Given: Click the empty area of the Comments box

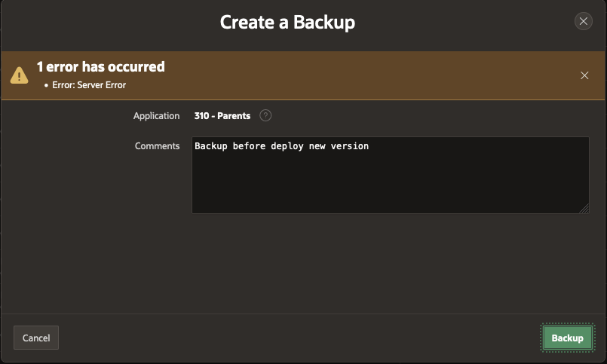Looking at the screenshot, I should (390, 185).
